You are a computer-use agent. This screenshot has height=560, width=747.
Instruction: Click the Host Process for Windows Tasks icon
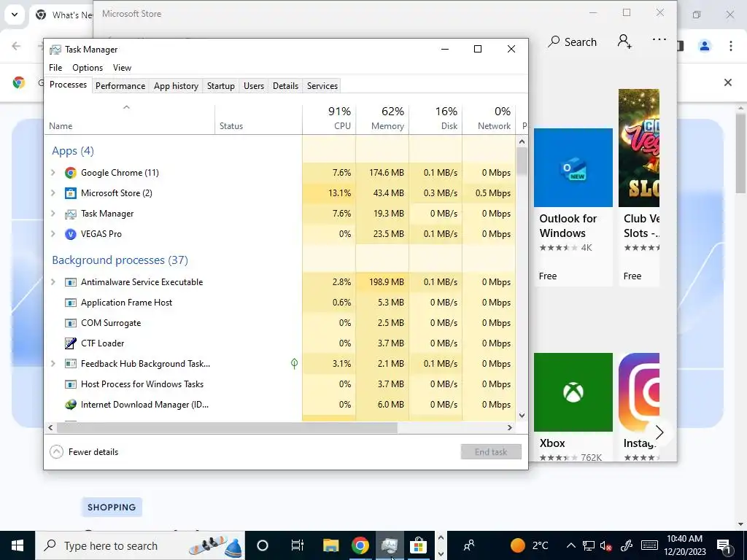tap(71, 384)
